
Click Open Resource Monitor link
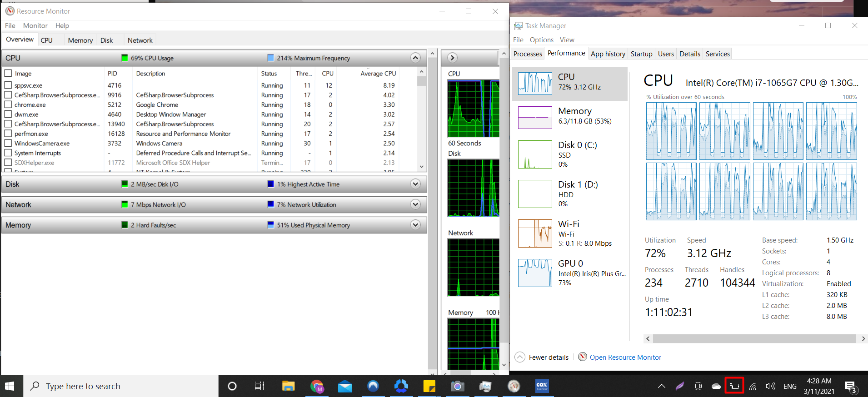[x=625, y=357]
